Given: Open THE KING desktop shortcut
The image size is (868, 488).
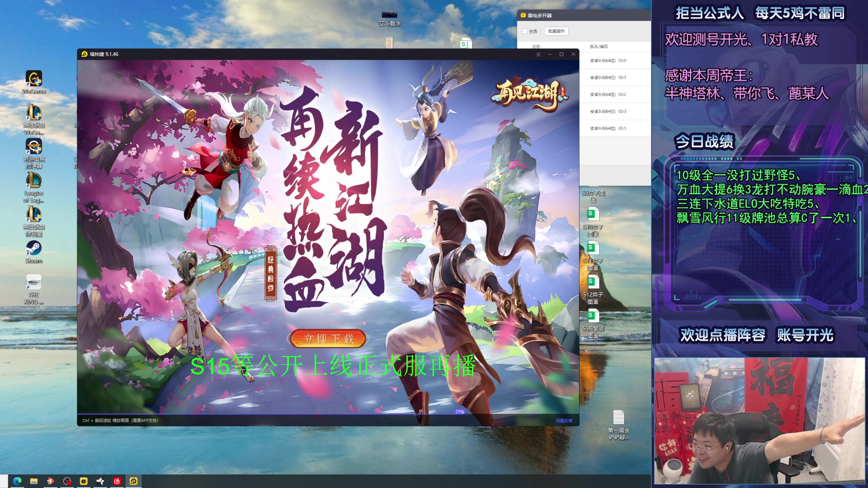Looking at the screenshot, I should 34,289.
